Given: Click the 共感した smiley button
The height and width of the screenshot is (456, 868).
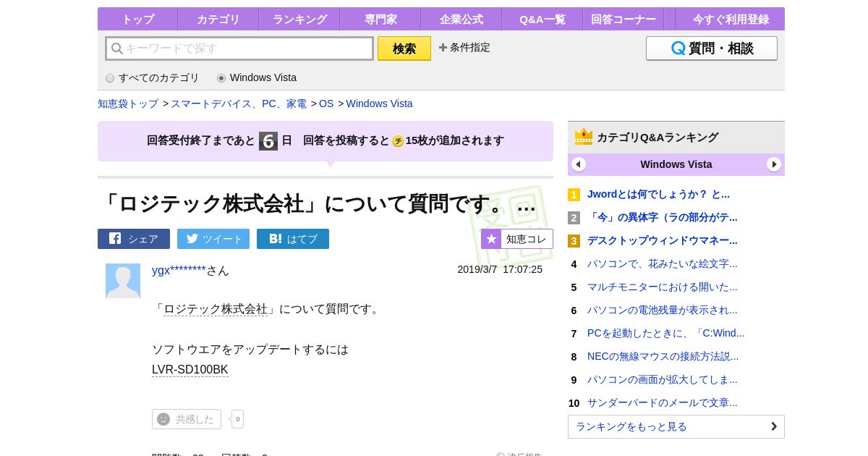Looking at the screenshot, I should pos(187,419).
